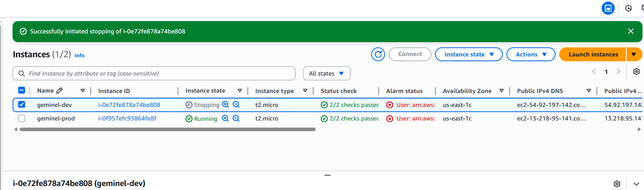Click the ec2-13-218-95-141 DNS cell
This screenshot has height=190, width=644.
(551, 118)
